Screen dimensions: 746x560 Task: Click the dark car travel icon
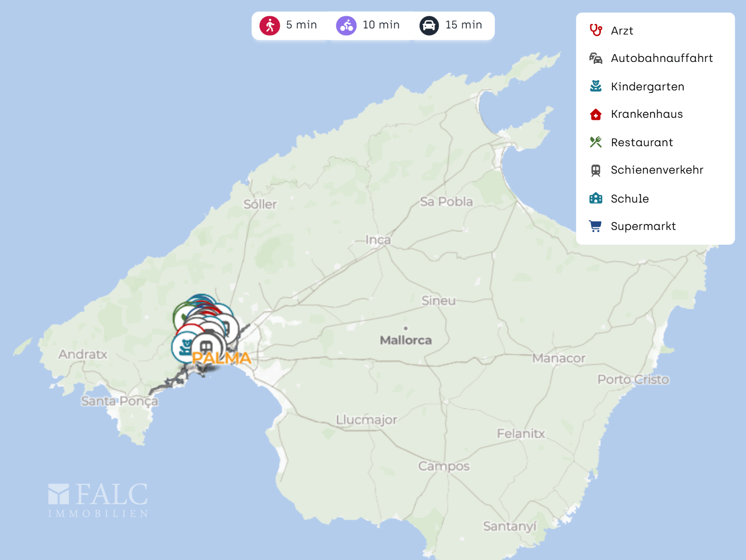point(429,25)
